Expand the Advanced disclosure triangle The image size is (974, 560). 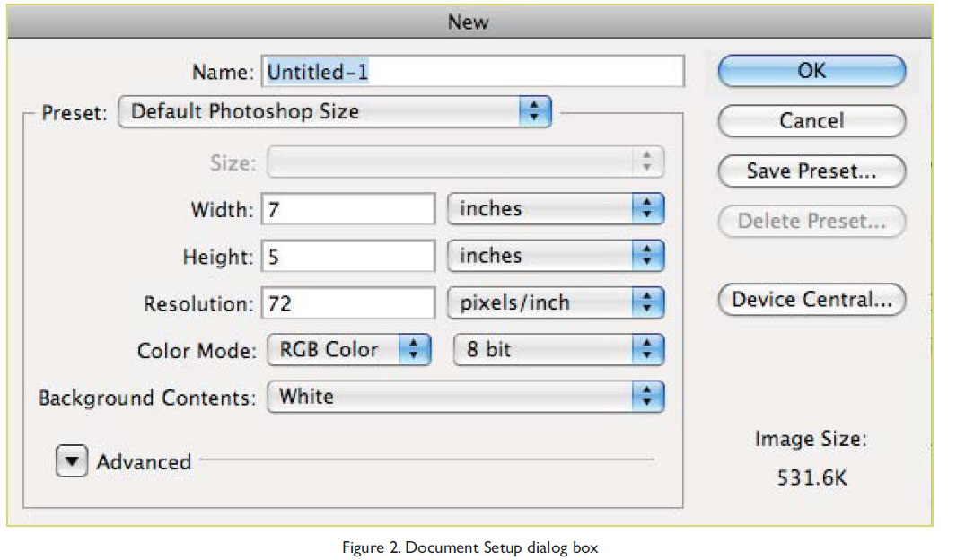coord(73,462)
